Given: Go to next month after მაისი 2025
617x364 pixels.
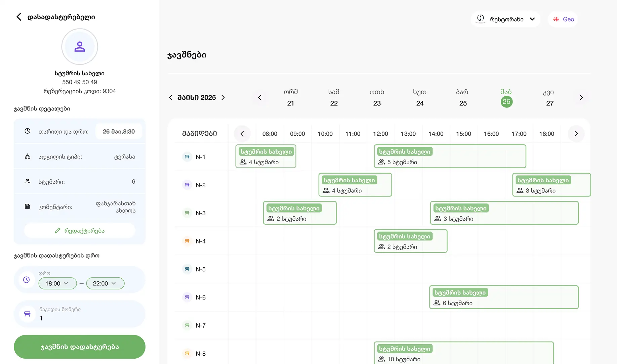Looking at the screenshot, I should pyautogui.click(x=223, y=98).
